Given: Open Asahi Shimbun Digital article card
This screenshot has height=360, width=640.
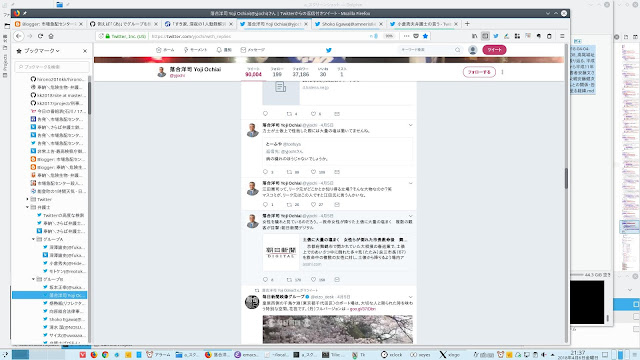Looking at the screenshot, I should (337, 252).
